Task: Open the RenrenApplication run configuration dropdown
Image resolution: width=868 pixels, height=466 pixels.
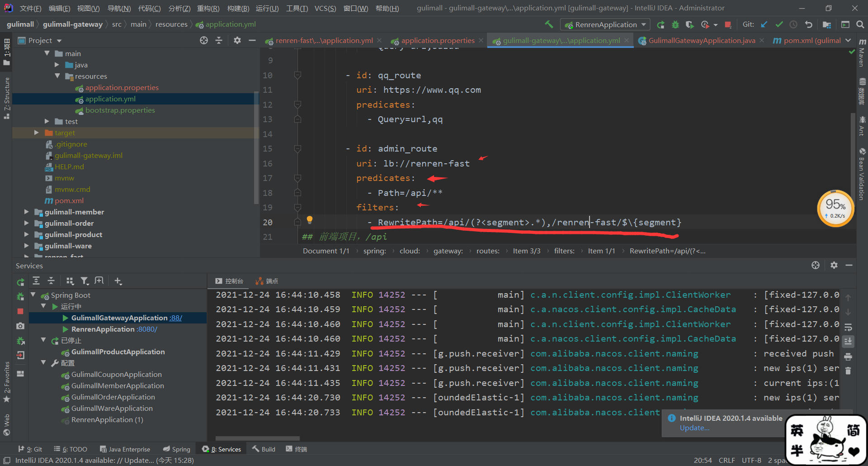Action: tap(605, 24)
